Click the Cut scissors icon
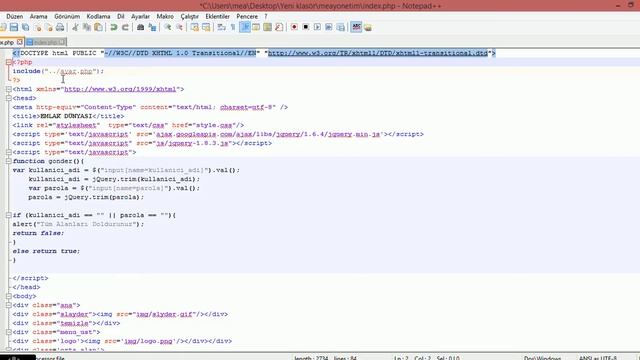Image resolution: width=640 pixels, height=360 pixels. point(75,27)
